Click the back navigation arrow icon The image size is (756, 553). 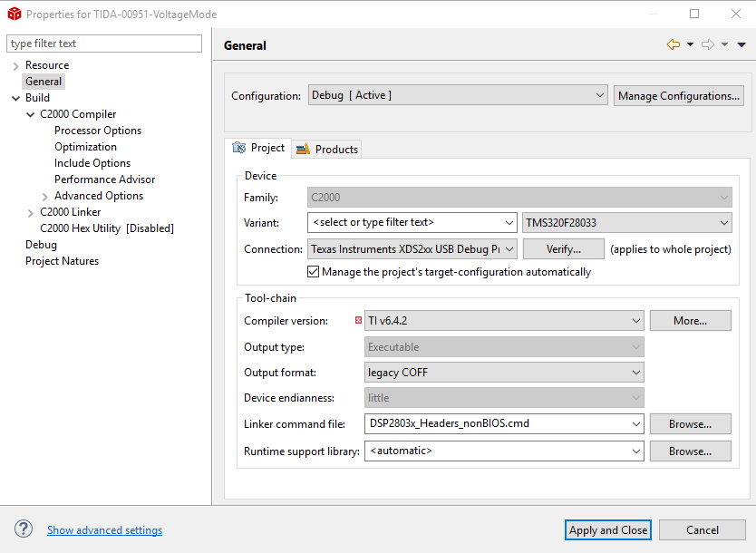tap(673, 44)
